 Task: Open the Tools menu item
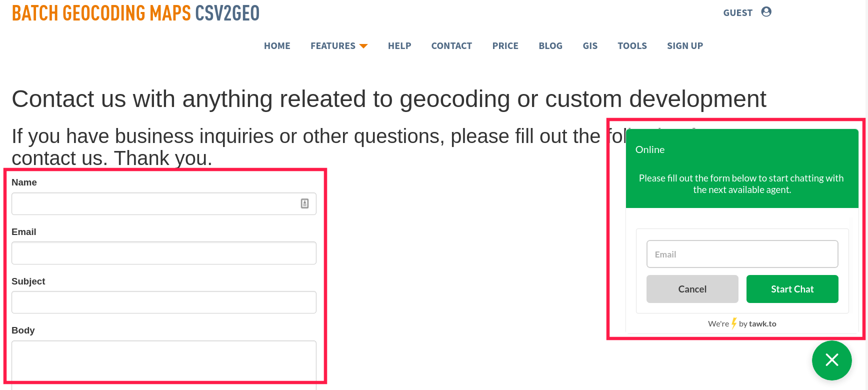point(632,46)
